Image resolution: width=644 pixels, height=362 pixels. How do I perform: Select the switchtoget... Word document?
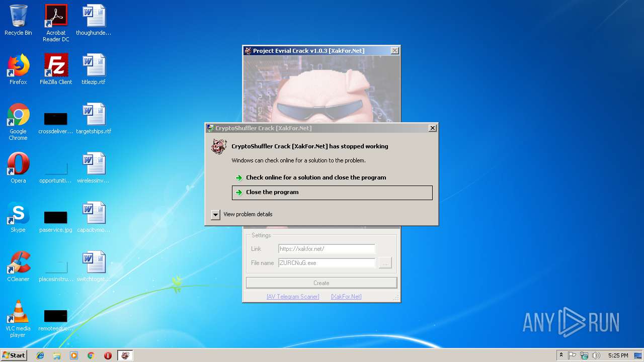click(x=94, y=266)
